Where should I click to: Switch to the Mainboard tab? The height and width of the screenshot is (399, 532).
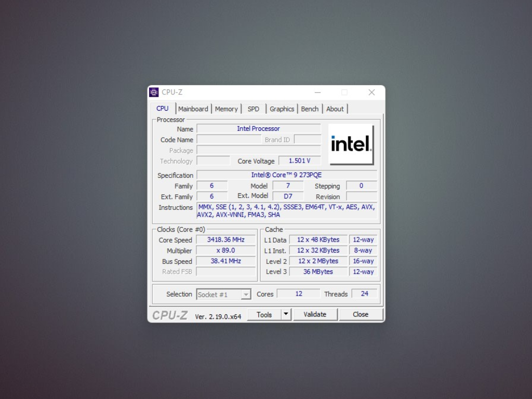pos(193,109)
